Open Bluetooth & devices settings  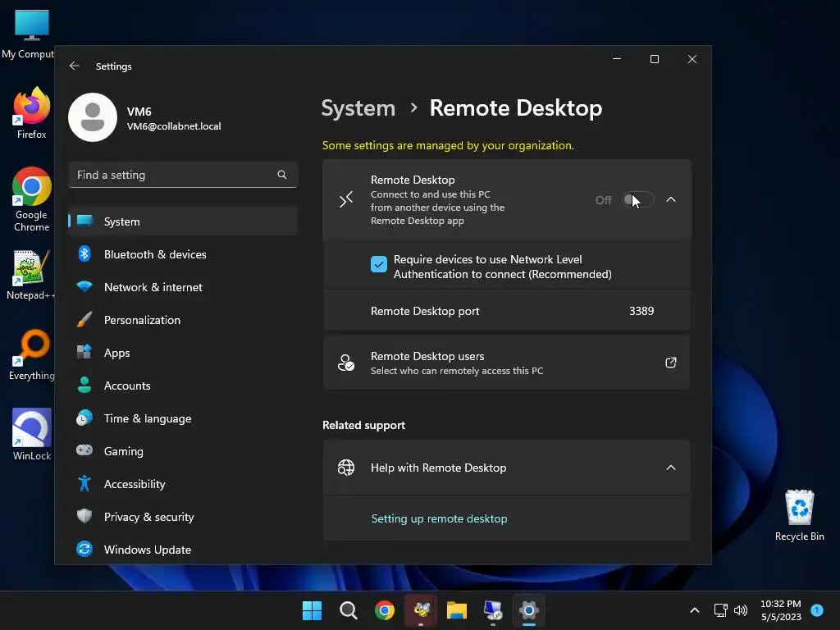tap(183, 254)
